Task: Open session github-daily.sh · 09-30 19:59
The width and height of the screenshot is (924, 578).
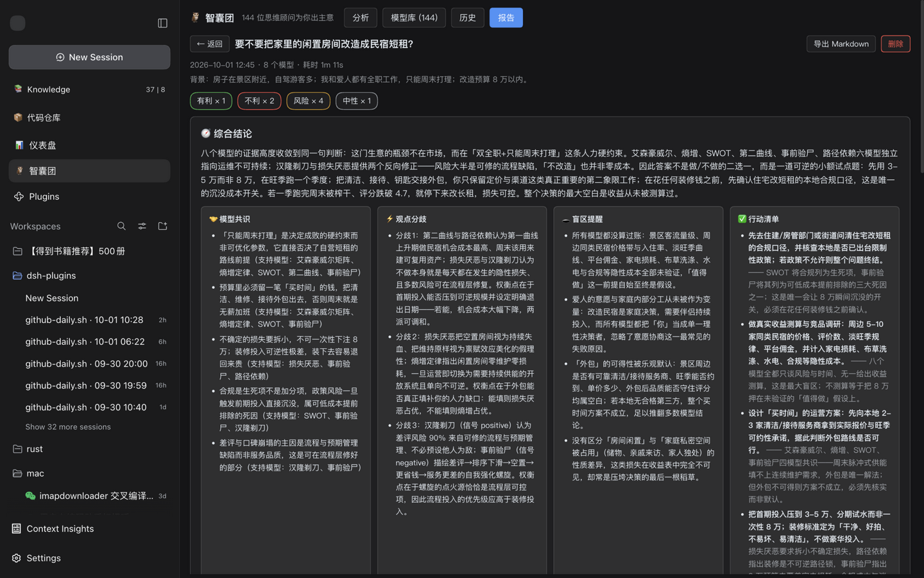Action: (89, 385)
